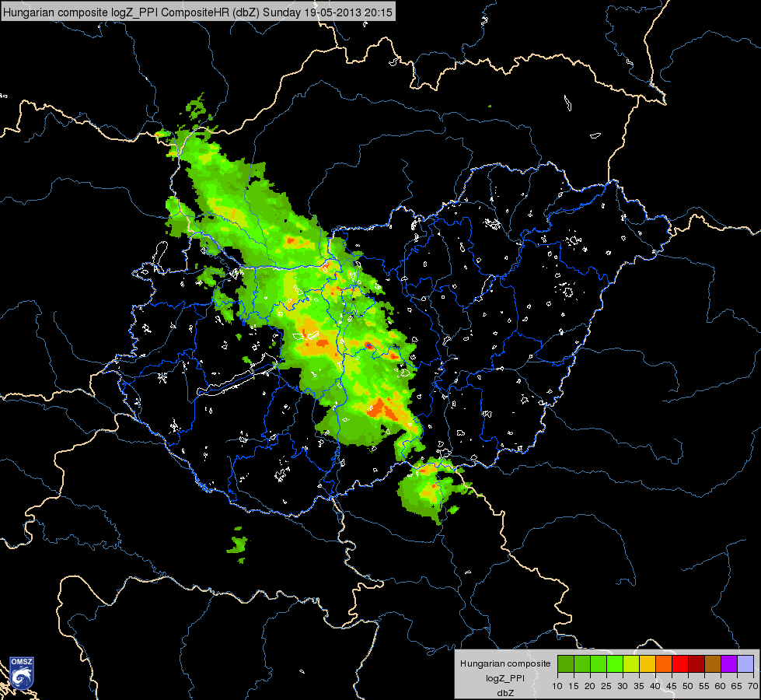Click the legend scale value 30
The width and height of the screenshot is (761, 700).
coord(623,686)
